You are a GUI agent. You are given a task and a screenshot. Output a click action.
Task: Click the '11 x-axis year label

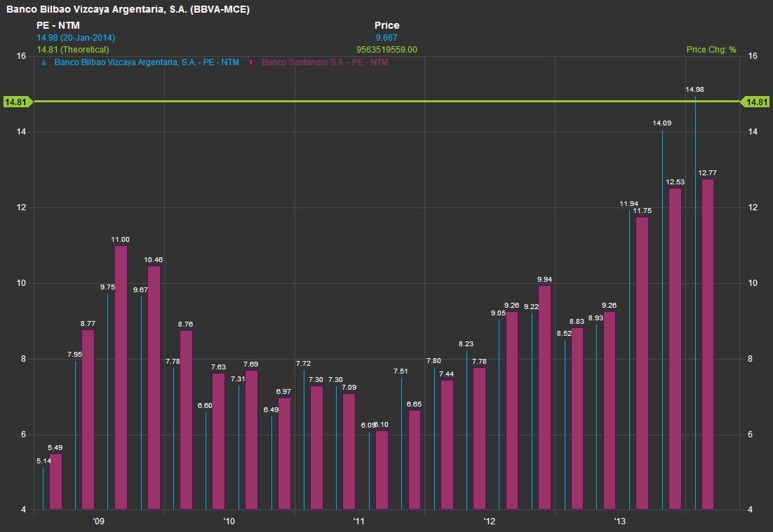pyautogui.click(x=359, y=521)
